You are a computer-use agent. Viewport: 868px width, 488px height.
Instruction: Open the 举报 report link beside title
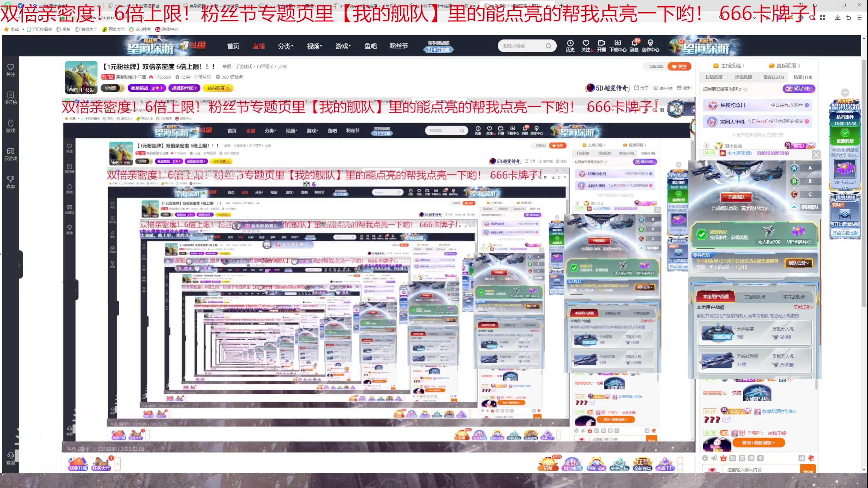tap(227, 67)
